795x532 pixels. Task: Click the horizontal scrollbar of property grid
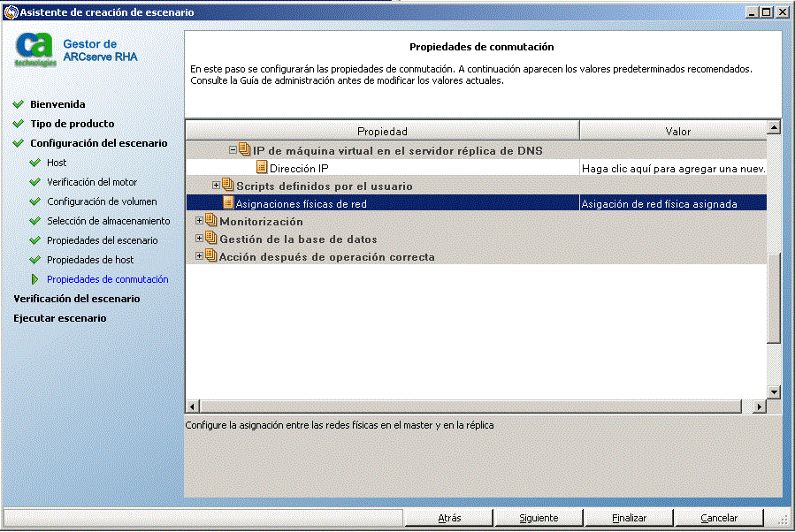tap(469, 407)
